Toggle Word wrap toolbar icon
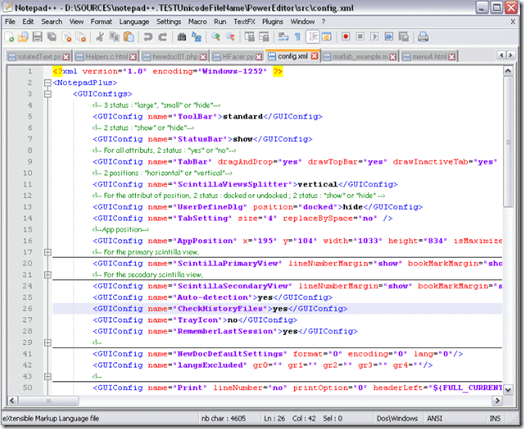The image size is (524, 429). 283,37
